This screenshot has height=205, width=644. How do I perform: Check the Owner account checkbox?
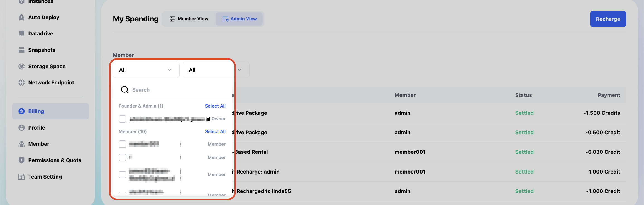(x=123, y=119)
